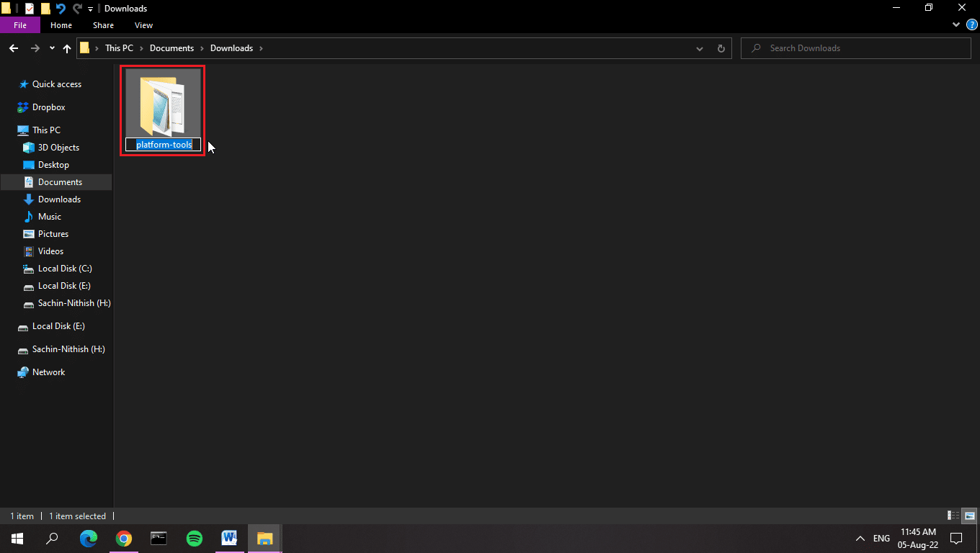Open the Recent locations dropdown
Viewport: 980px width, 553px height.
[52, 48]
